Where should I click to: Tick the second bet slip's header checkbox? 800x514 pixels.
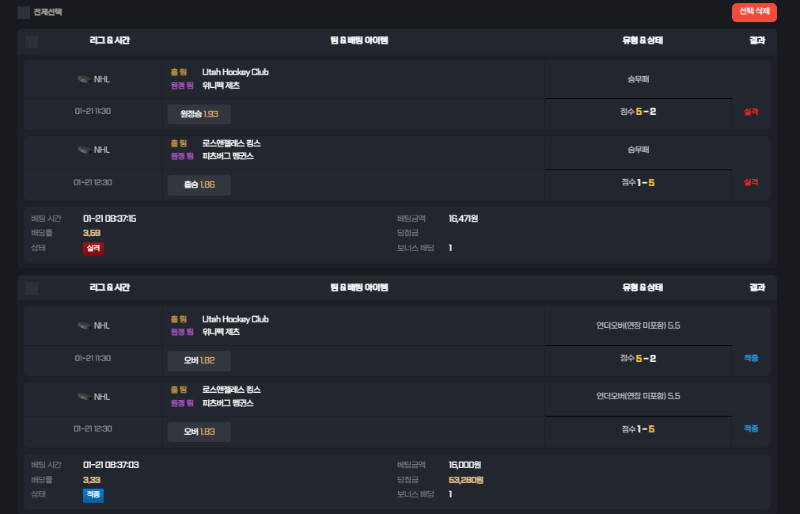coord(32,288)
